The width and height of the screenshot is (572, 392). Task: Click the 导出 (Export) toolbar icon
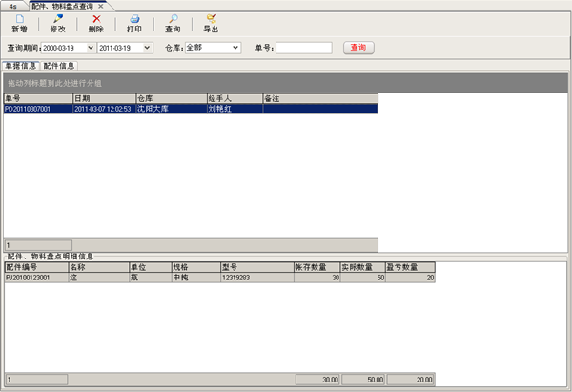click(x=211, y=19)
